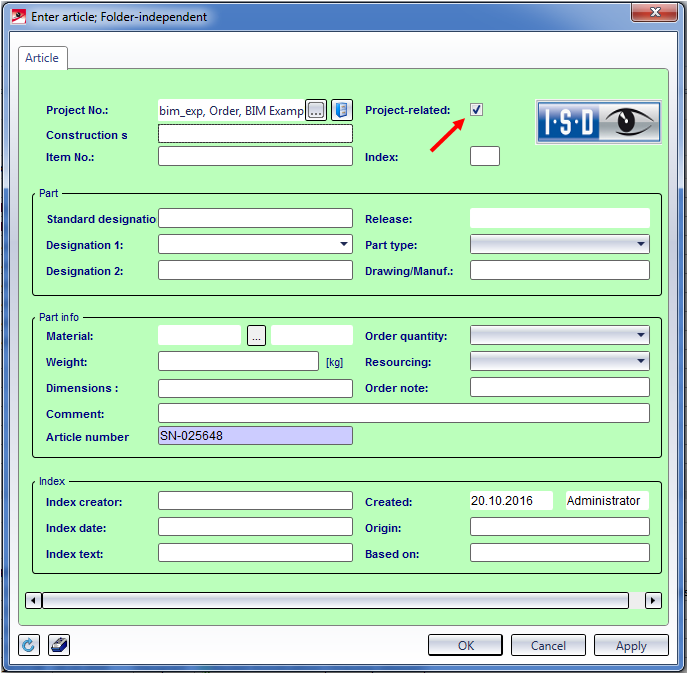This screenshot has width=688, height=678.
Task: Click the Construction section field
Action: (x=255, y=134)
